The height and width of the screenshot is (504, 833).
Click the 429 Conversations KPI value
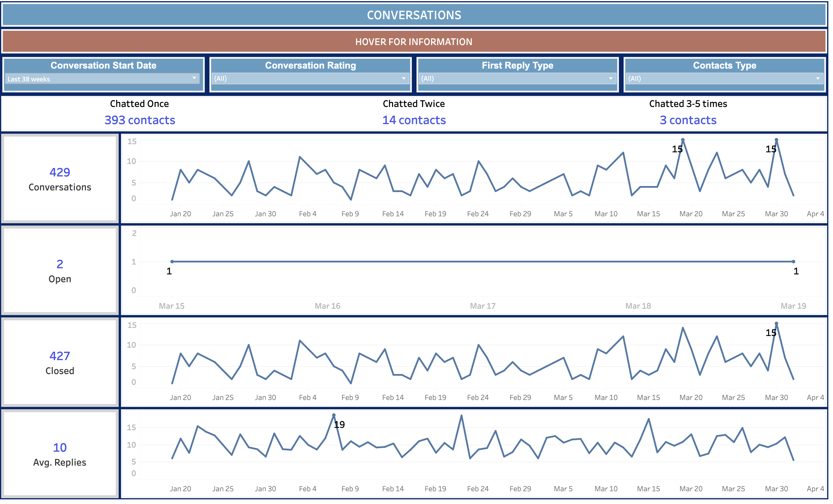click(x=60, y=172)
